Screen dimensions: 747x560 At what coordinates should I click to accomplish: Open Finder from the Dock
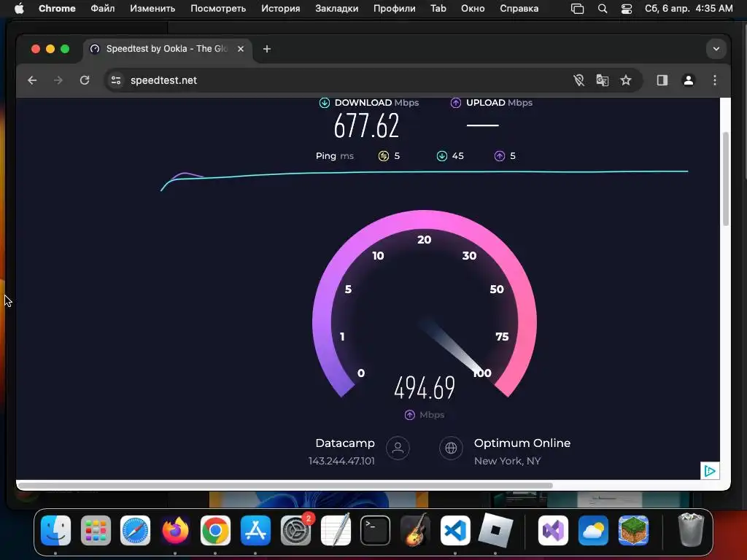pyautogui.click(x=55, y=531)
